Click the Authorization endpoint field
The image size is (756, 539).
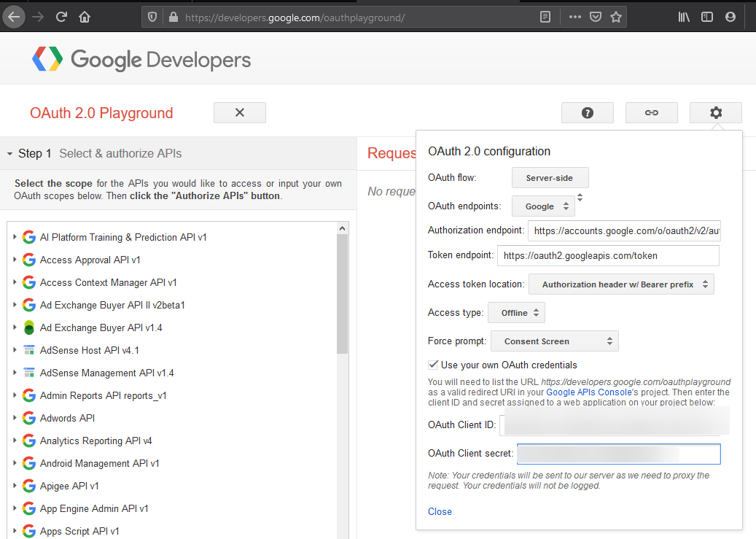[x=624, y=230]
